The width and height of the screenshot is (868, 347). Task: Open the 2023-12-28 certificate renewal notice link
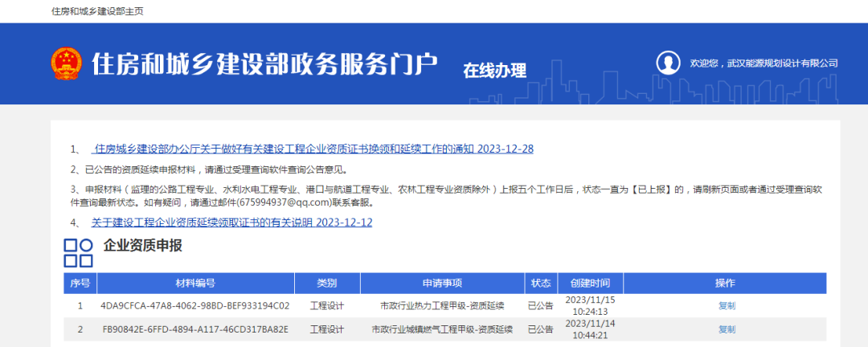[312, 149]
